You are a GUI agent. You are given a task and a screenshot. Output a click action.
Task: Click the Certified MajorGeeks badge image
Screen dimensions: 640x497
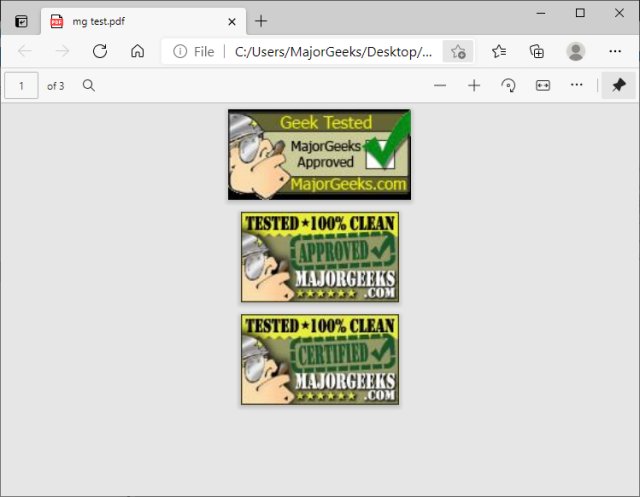click(320, 359)
